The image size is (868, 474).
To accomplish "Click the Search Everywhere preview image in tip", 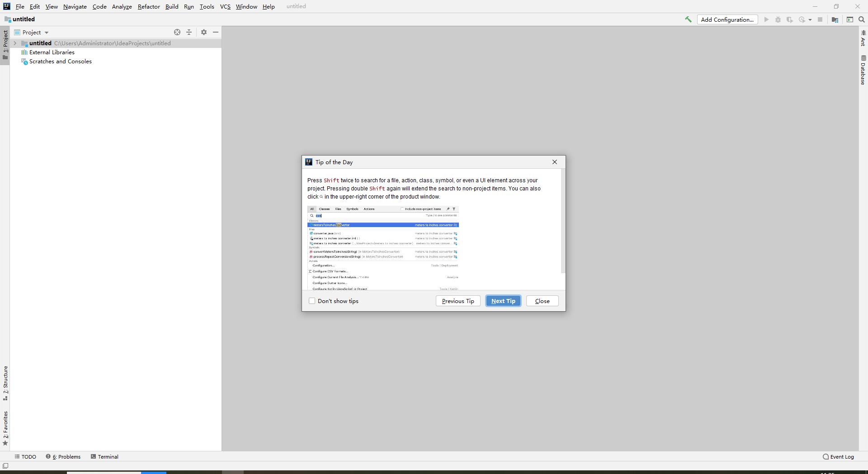I will click(x=383, y=248).
